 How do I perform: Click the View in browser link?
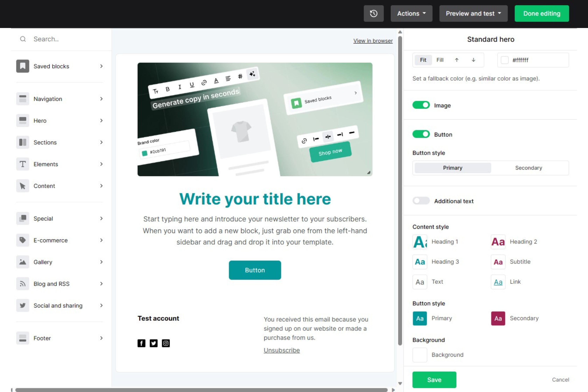click(372, 40)
